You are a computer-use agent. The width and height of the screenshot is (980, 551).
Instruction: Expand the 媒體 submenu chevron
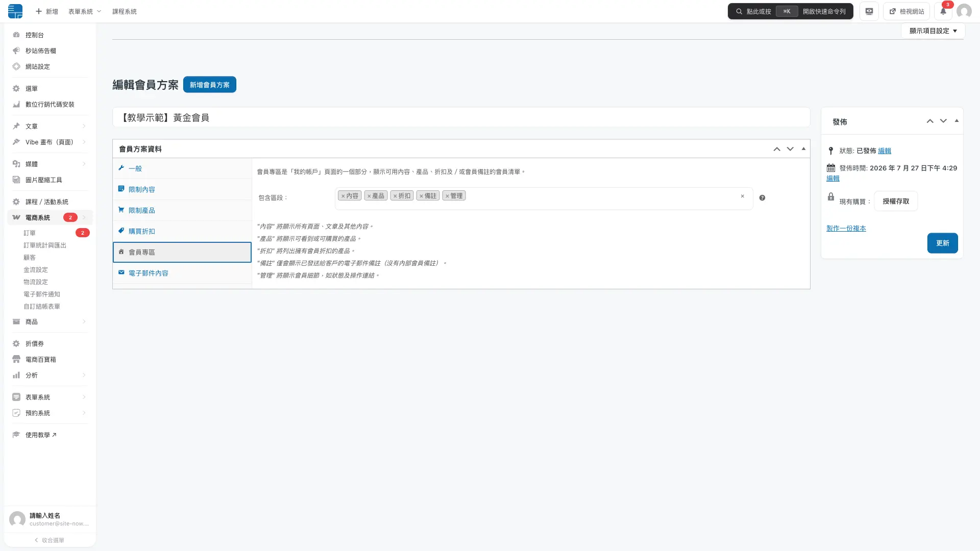pos(84,164)
